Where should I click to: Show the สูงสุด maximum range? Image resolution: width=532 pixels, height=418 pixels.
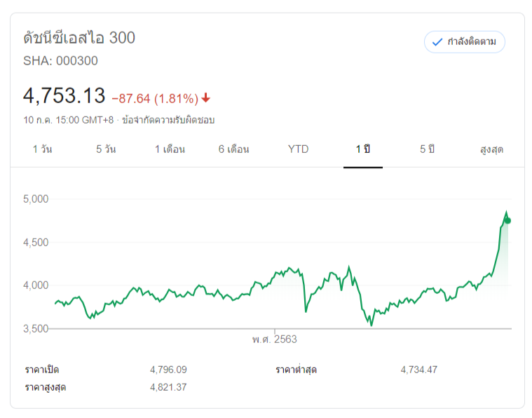coord(491,149)
